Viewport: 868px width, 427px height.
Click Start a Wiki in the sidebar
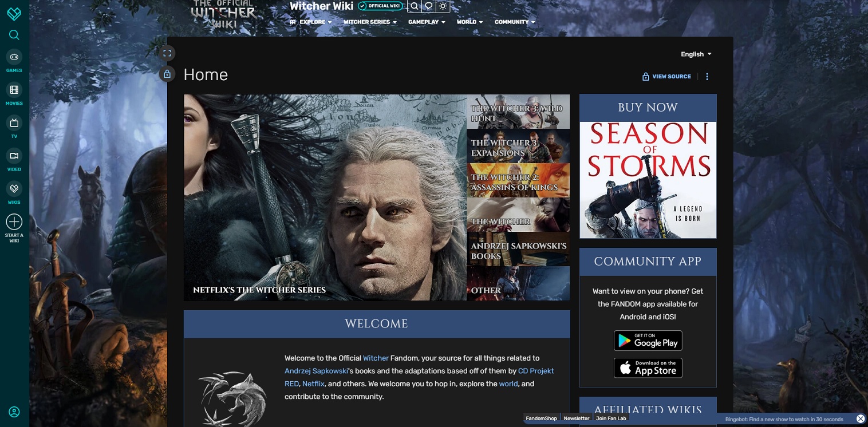pyautogui.click(x=14, y=222)
